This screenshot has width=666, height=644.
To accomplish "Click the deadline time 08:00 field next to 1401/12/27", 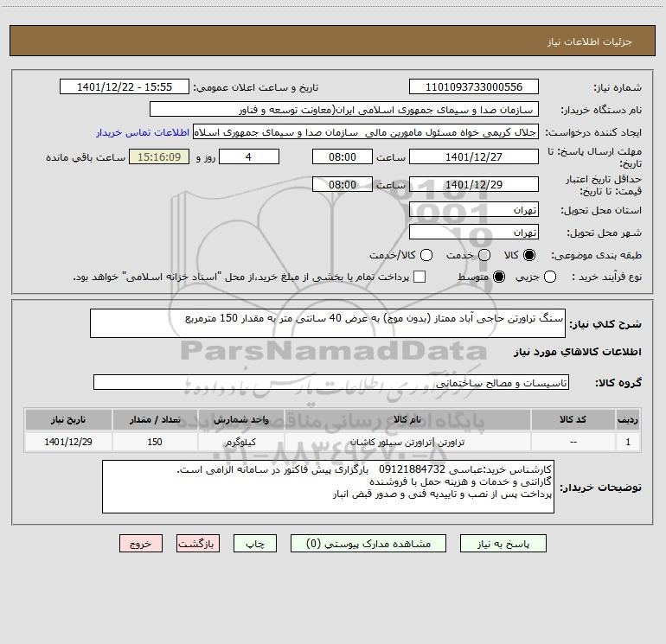I will [343, 156].
